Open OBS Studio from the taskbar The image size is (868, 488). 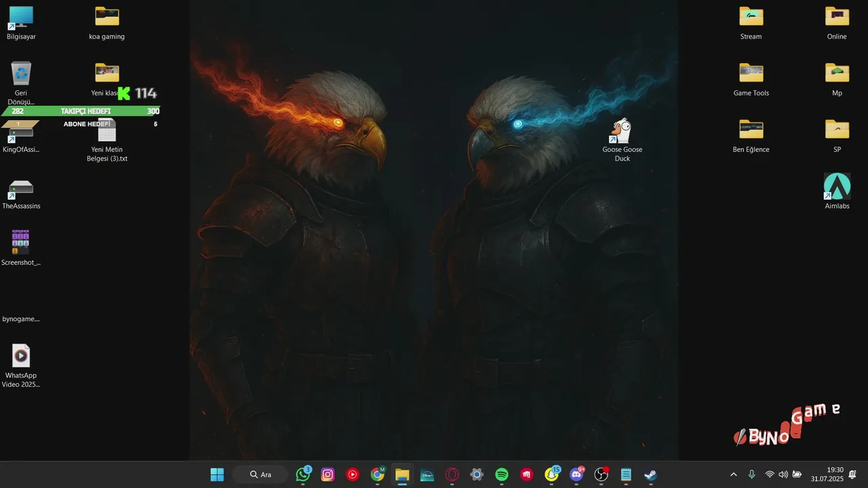pos(601,474)
